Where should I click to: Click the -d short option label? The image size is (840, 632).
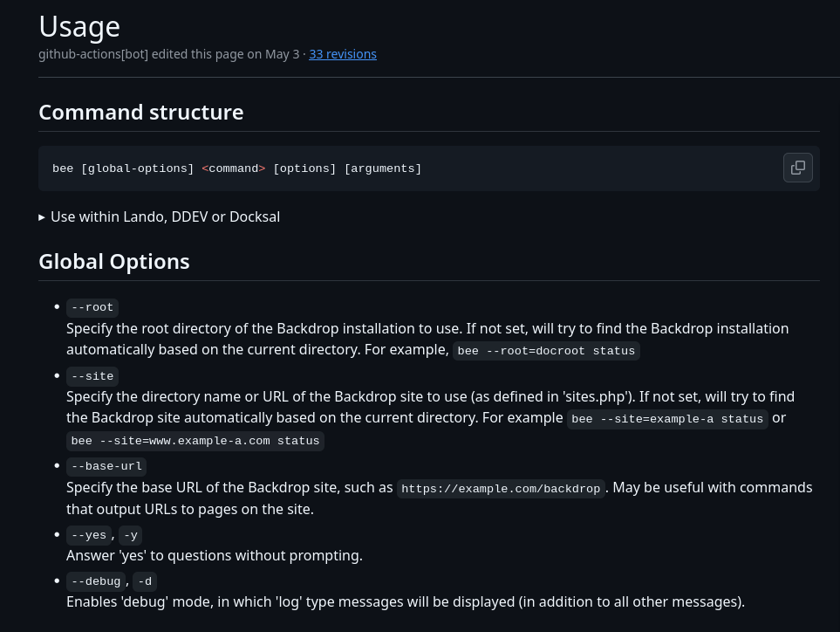click(x=145, y=581)
